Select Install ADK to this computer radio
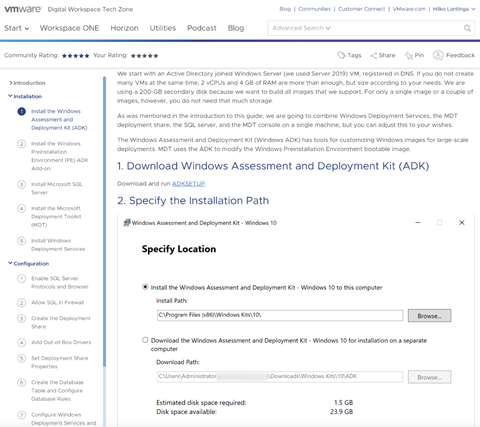This screenshot has height=427, width=480. [x=145, y=287]
